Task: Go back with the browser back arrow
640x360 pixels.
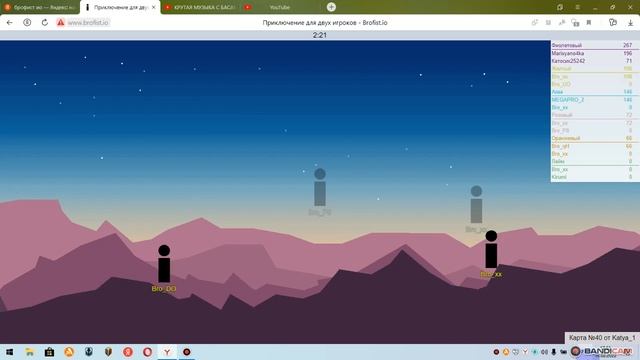Action: tap(9, 22)
